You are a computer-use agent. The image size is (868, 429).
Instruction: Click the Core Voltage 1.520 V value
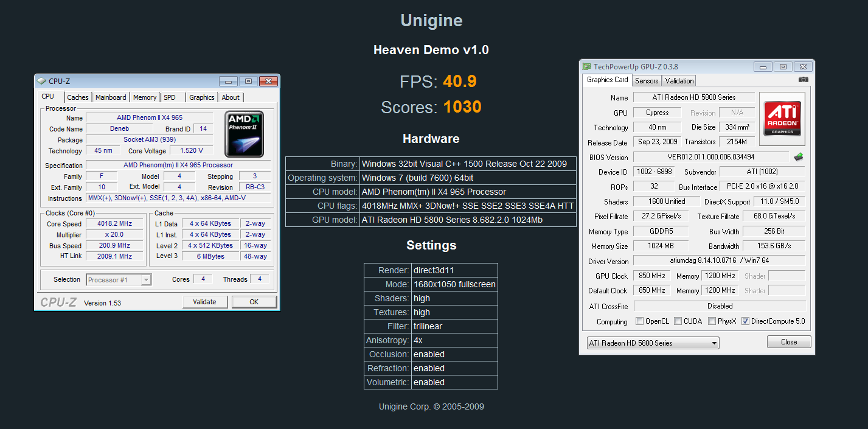coord(192,151)
